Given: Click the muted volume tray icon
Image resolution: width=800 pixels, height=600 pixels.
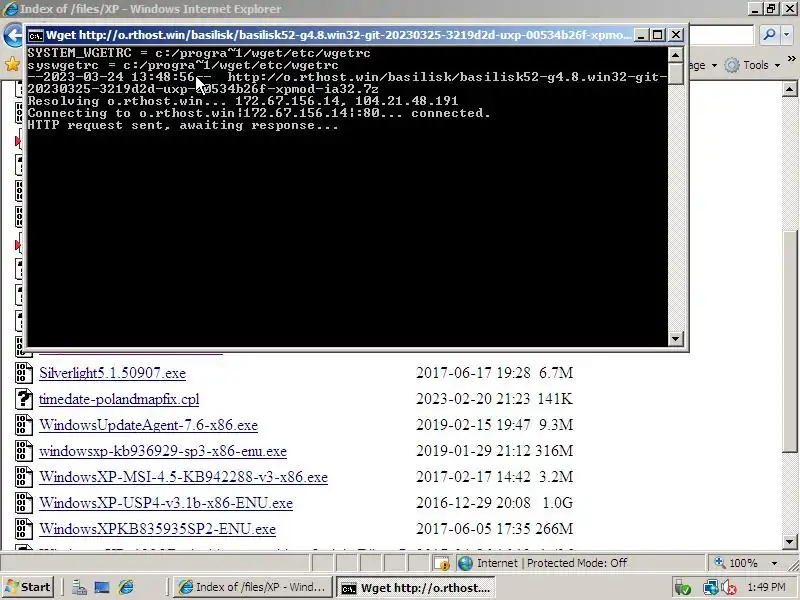Looking at the screenshot, I should 729,588.
